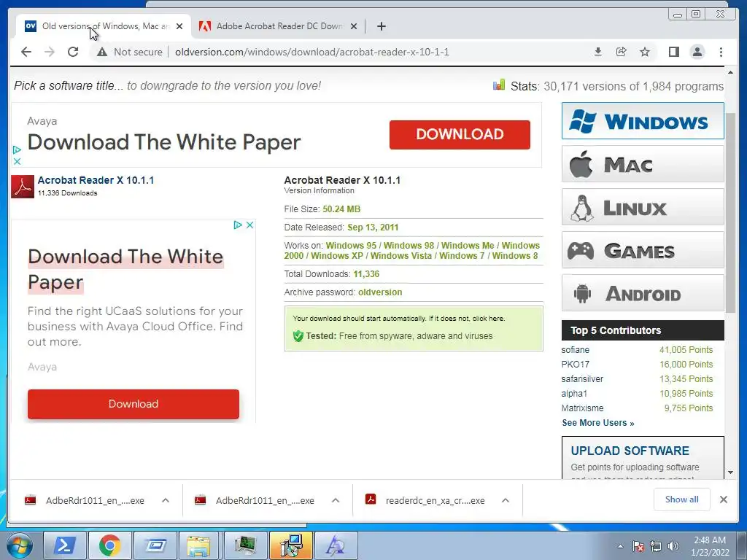The image size is (747, 560).
Task: Open a new browser tab
Action: click(381, 26)
